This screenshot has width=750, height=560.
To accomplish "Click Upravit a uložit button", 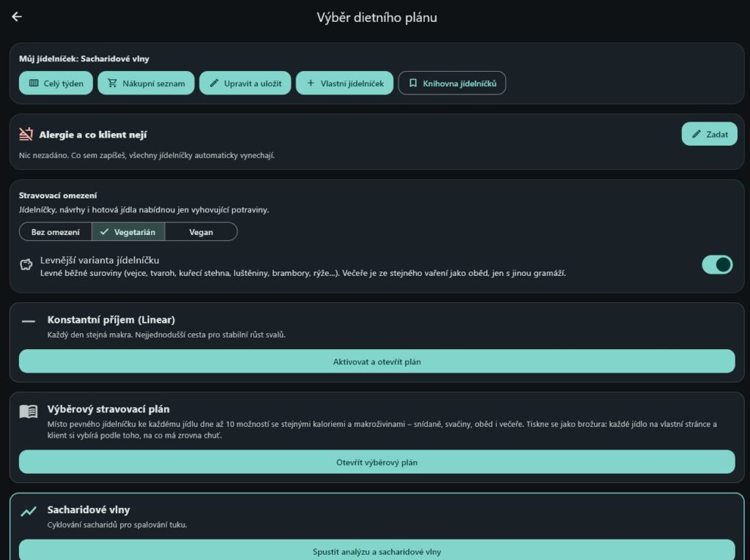I will click(245, 83).
